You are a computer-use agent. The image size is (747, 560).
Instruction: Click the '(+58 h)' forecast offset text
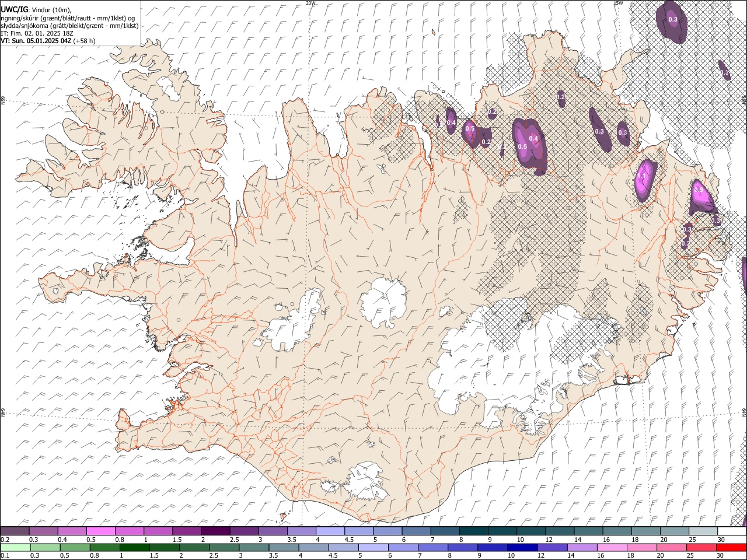click(x=85, y=41)
